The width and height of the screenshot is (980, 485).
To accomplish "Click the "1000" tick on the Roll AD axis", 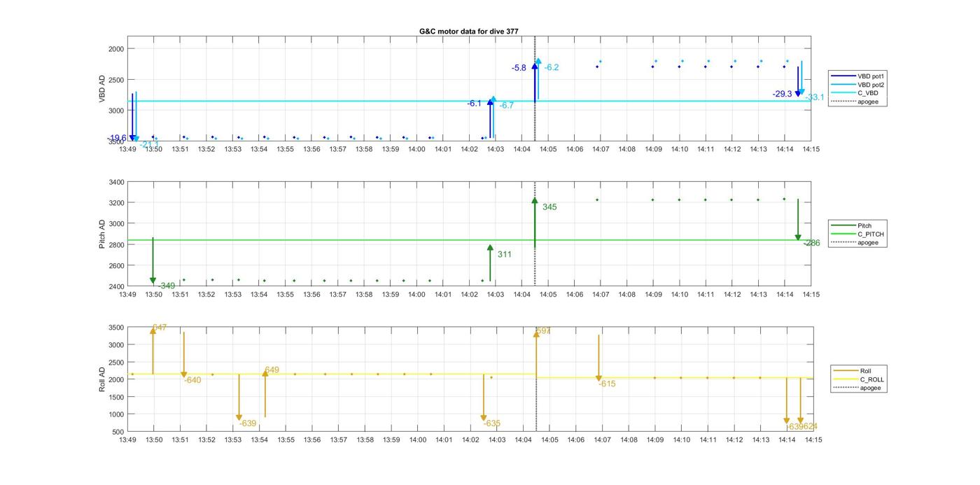I will [116, 414].
